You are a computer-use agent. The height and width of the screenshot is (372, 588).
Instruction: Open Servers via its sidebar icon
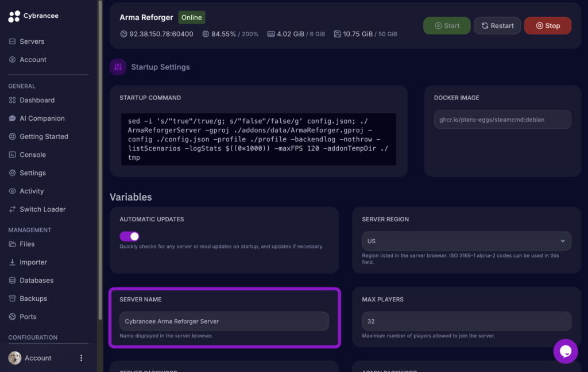[13, 41]
